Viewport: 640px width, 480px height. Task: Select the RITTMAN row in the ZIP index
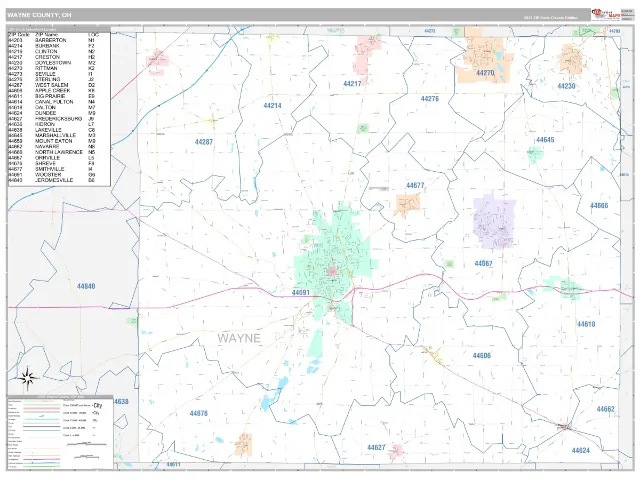(x=52, y=69)
